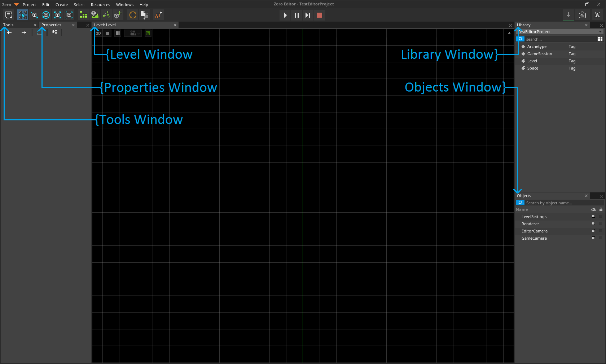Toggle visibility of EditorCamera object
The width and height of the screenshot is (606, 364).
pos(593,231)
